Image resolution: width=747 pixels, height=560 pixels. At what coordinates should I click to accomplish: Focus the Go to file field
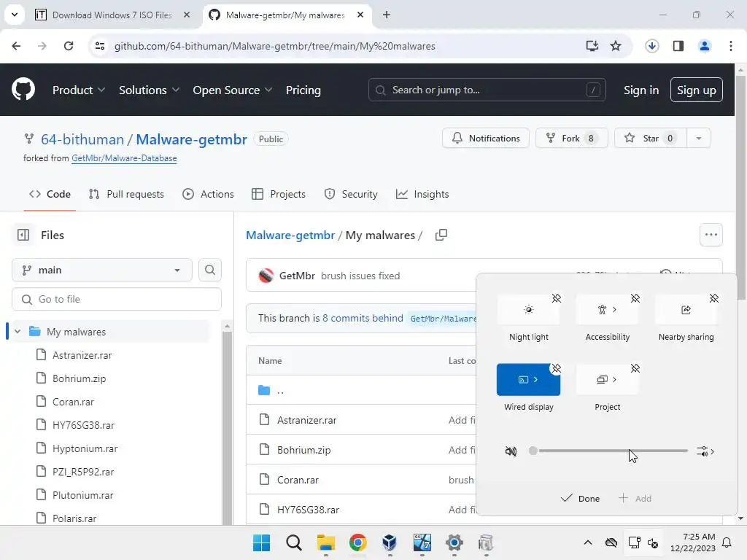tap(117, 299)
